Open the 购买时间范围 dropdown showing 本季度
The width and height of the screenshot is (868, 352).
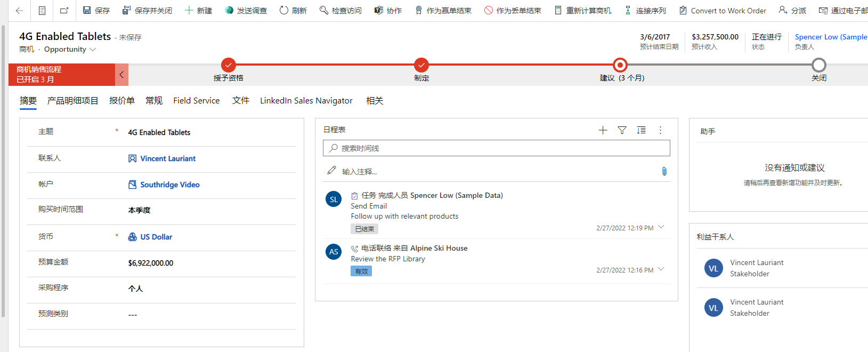[x=211, y=210]
